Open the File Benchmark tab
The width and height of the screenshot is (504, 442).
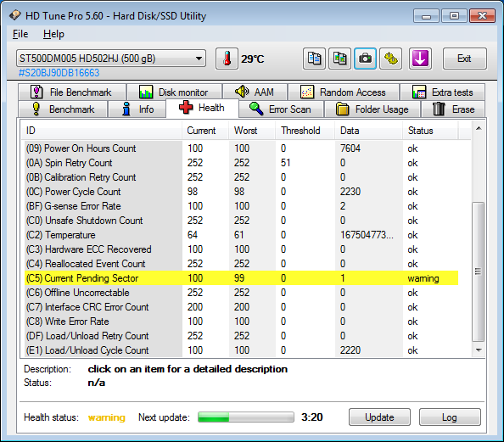[x=72, y=92]
